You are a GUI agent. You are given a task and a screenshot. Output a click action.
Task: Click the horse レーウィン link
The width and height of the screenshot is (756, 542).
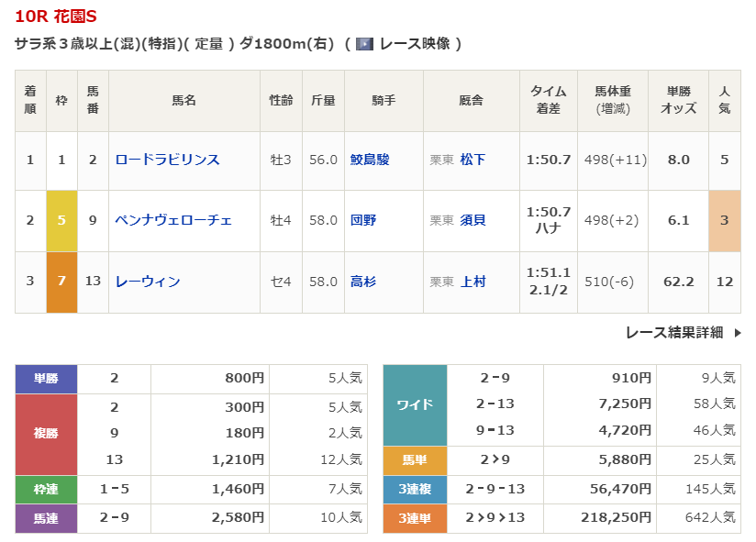point(147,282)
